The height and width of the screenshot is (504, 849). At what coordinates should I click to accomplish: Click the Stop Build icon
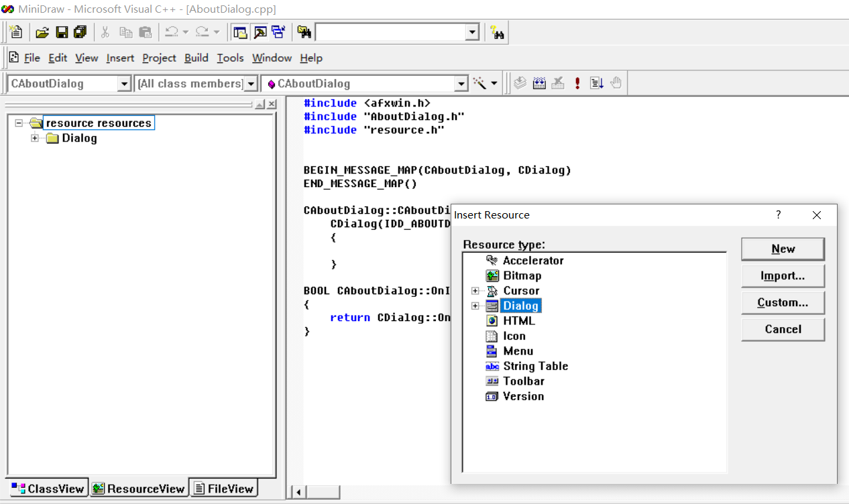(x=558, y=83)
